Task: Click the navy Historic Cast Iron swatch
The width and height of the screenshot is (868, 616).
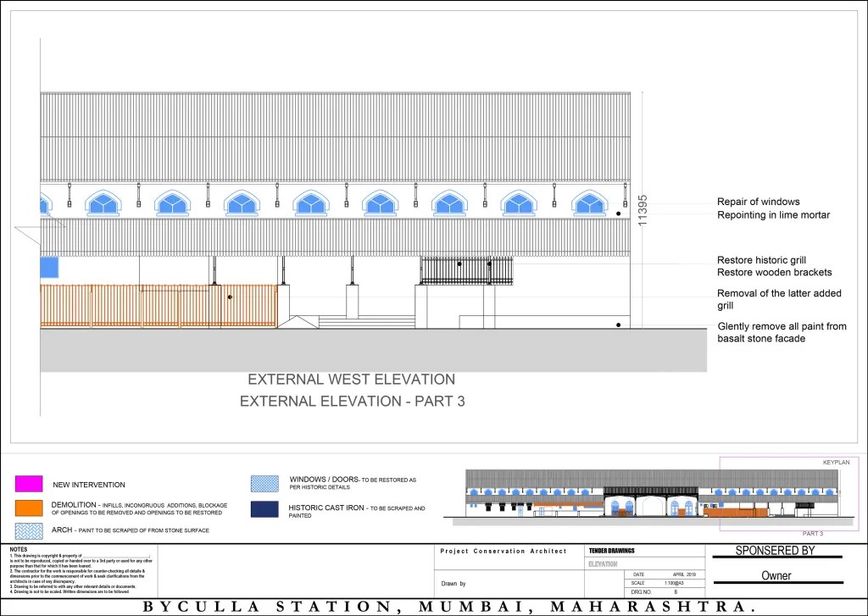Action: 264,508
